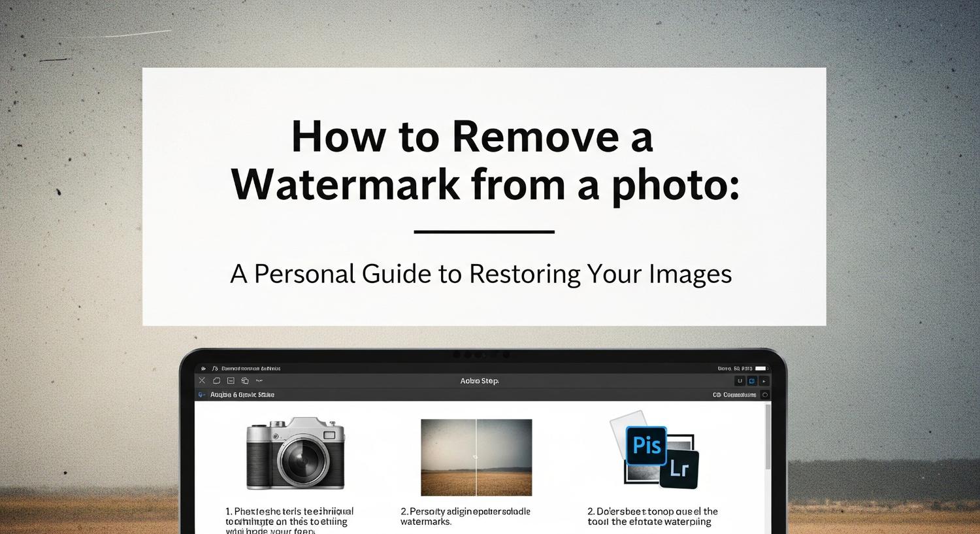Click the 'Lr' toggle button in the top-right toolbar
Viewport: 980px width, 534px height.
pos(740,381)
